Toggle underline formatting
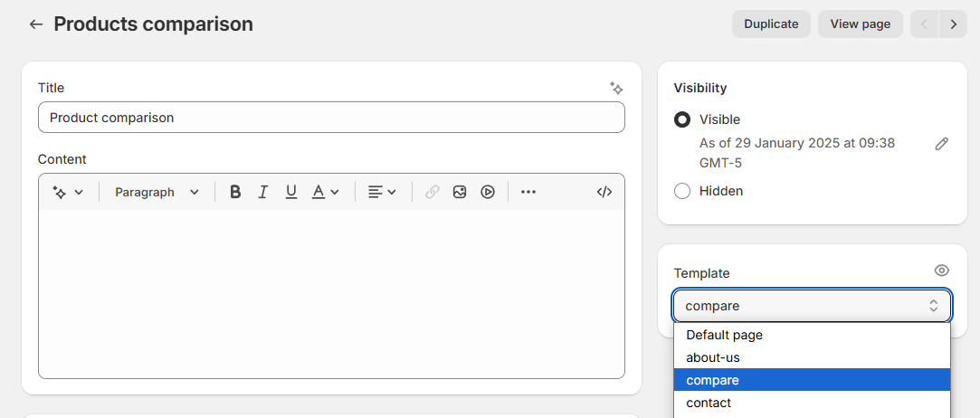Image resolution: width=980 pixels, height=418 pixels. coord(291,192)
